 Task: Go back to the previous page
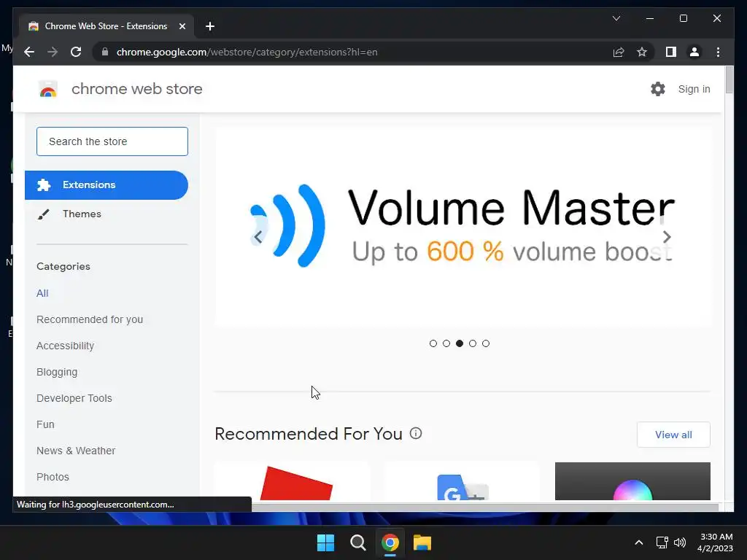click(29, 52)
